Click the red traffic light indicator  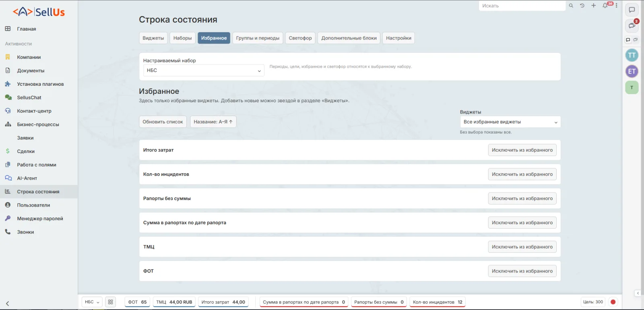click(x=613, y=302)
